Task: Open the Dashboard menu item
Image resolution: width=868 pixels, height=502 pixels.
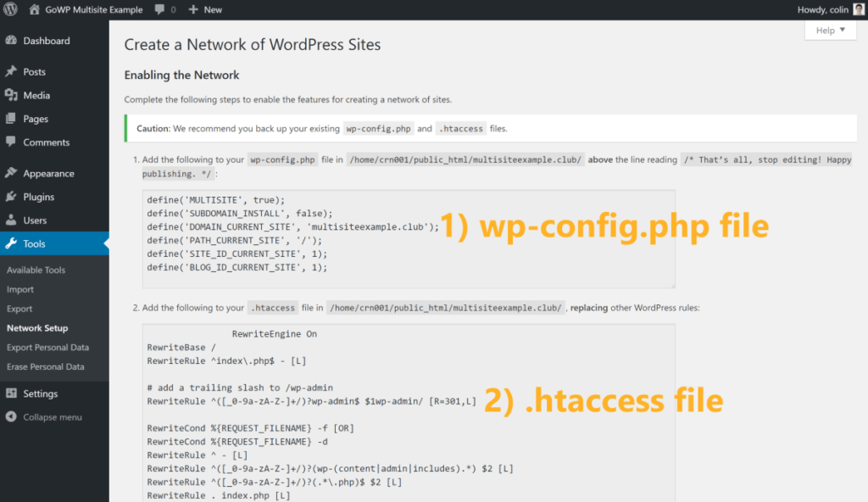Action: (47, 41)
